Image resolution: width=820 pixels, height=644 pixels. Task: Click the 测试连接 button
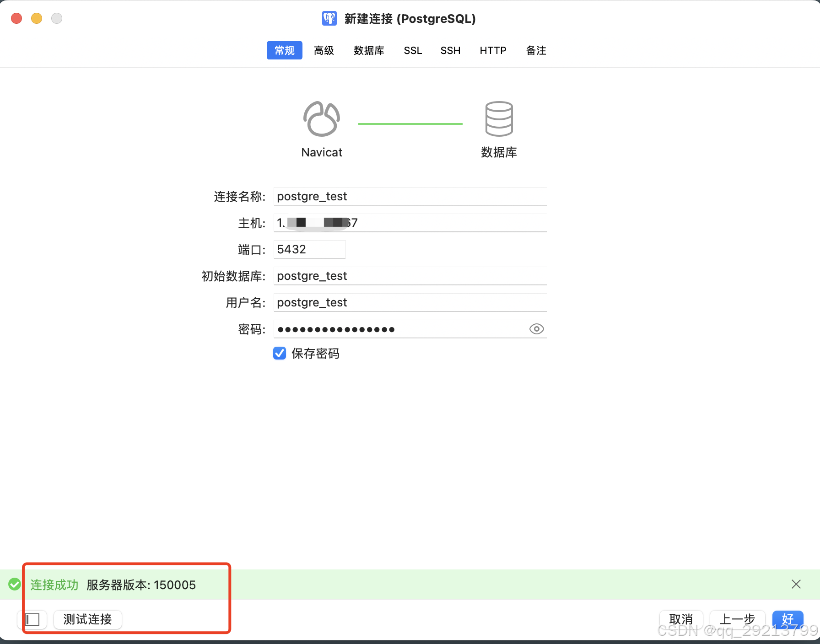coord(88,619)
